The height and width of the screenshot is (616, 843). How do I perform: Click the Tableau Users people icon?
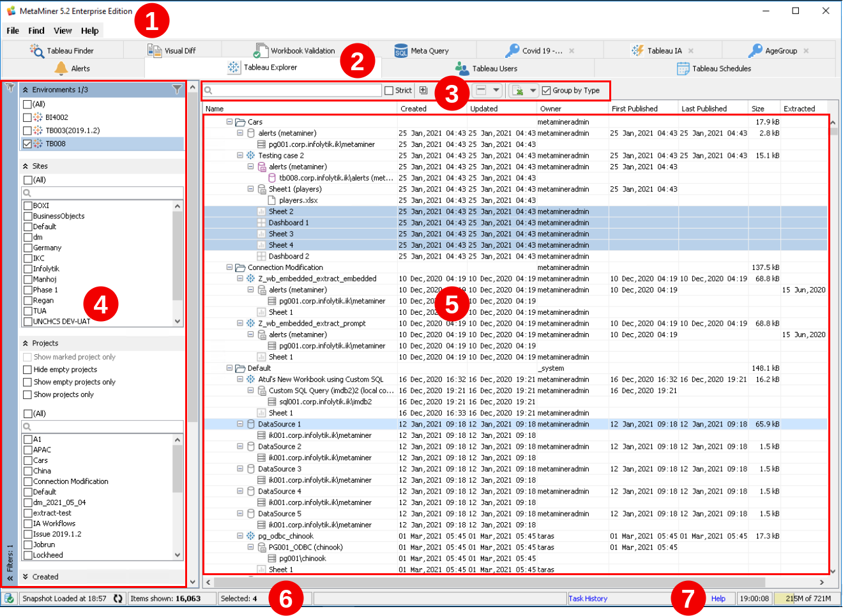tap(462, 68)
